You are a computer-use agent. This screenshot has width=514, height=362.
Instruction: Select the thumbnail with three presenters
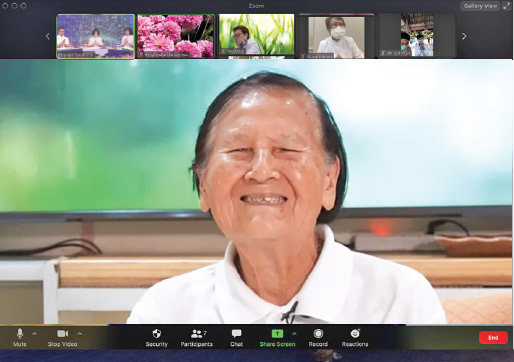[x=96, y=36]
